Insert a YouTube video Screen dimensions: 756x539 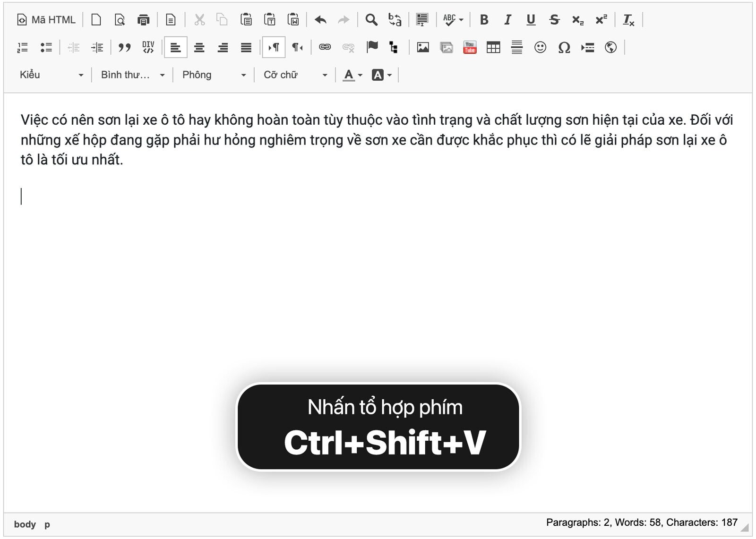(470, 47)
